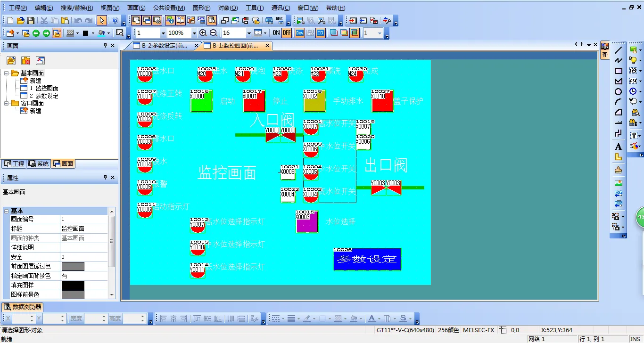
Task: Click the X coordinate input field
Action: [24, 318]
